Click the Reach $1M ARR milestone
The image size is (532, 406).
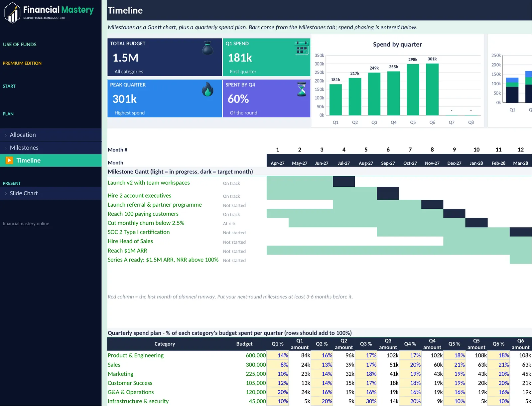127,251
